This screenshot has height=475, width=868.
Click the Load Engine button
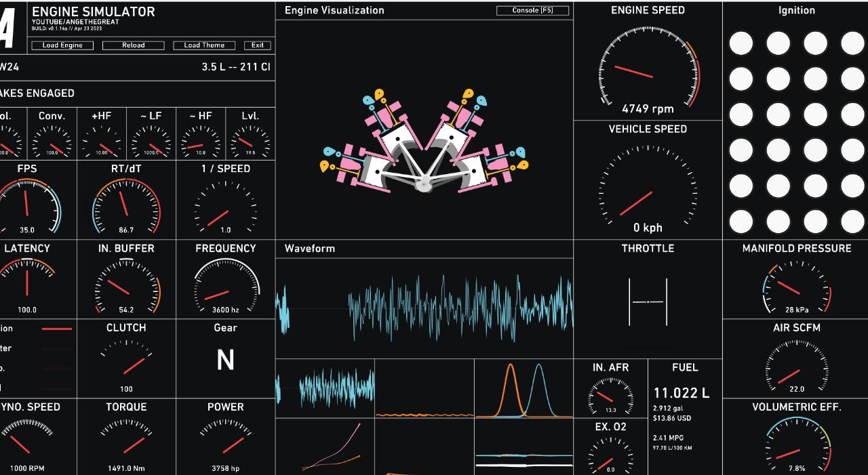coord(62,45)
